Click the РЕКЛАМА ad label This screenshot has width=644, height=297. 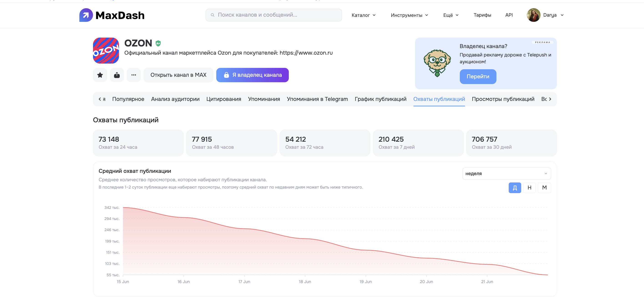click(543, 42)
